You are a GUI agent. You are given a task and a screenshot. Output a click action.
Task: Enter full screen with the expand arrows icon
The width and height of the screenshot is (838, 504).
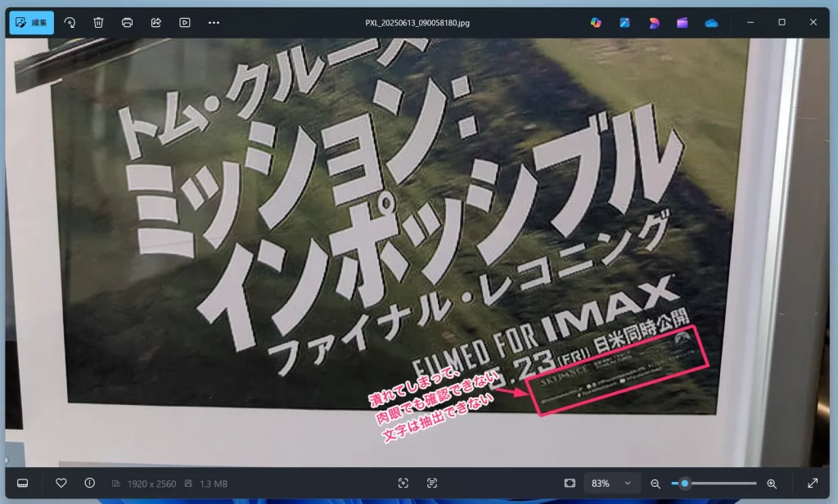tap(813, 484)
